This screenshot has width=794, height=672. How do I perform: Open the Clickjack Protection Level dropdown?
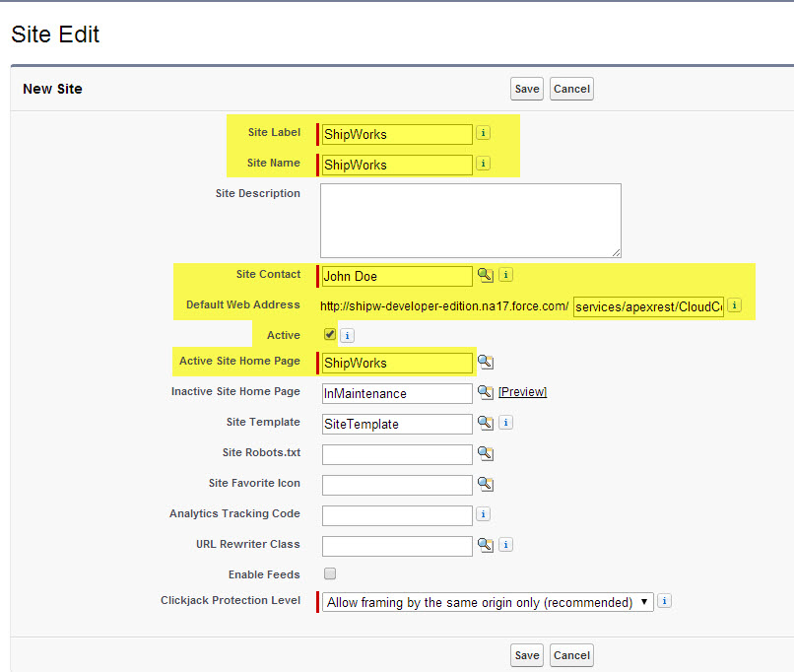[488, 602]
